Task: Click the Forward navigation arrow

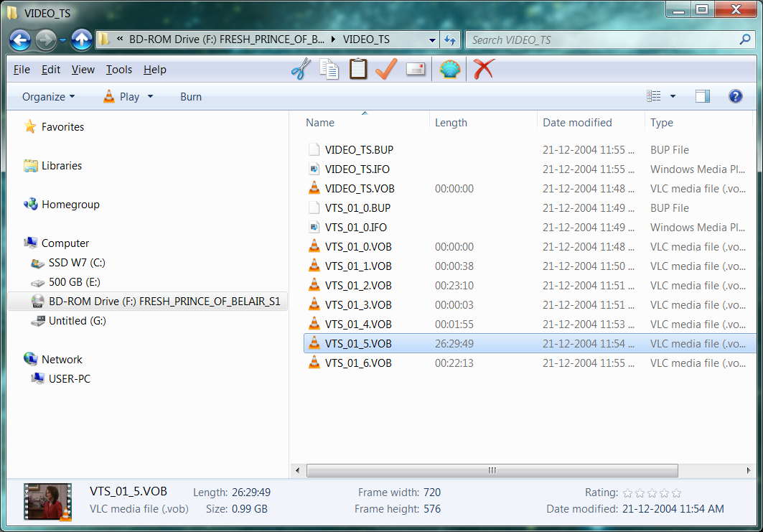Action: click(46, 39)
